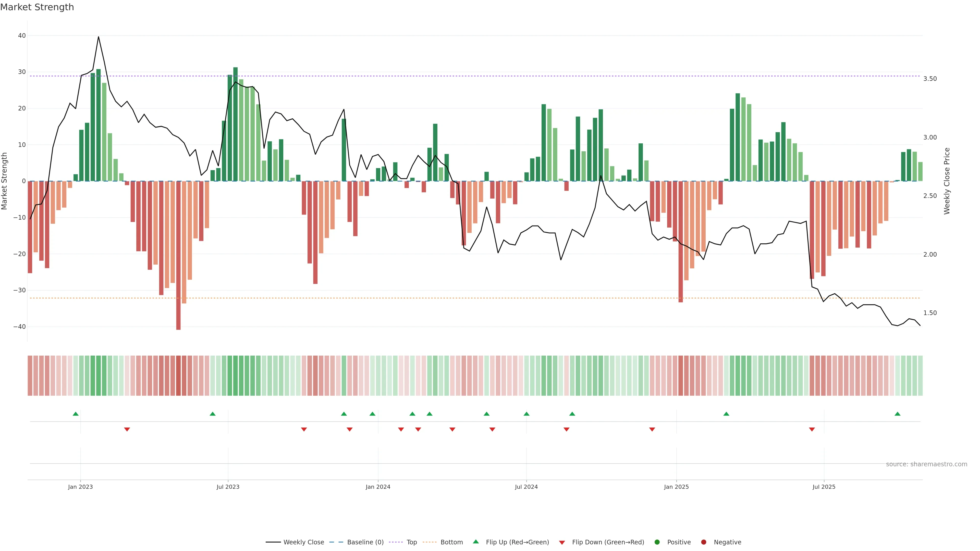Screen dimensions: 980x551
Task: Click the Jul 2025 x-axis label
Action: coord(824,487)
